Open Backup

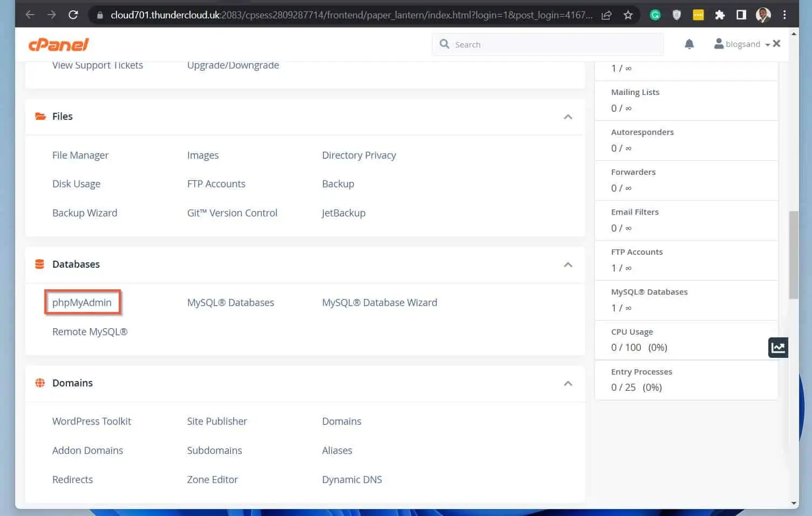(338, 184)
